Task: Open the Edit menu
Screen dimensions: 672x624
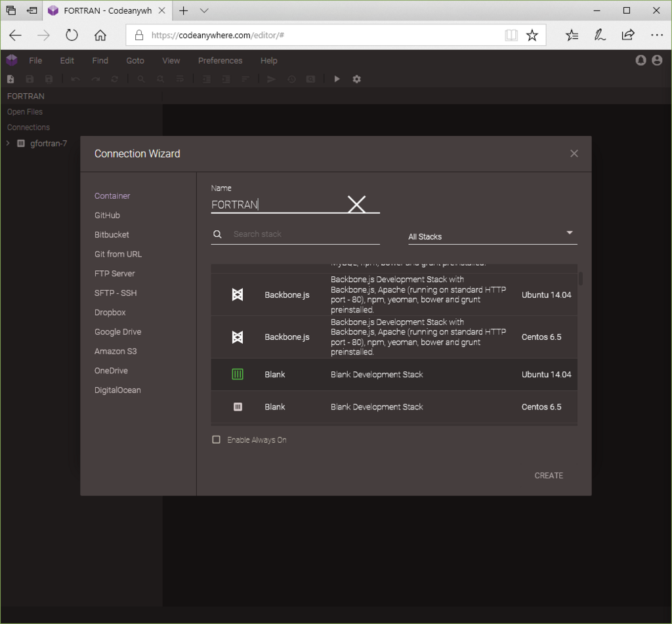Action: [67, 60]
